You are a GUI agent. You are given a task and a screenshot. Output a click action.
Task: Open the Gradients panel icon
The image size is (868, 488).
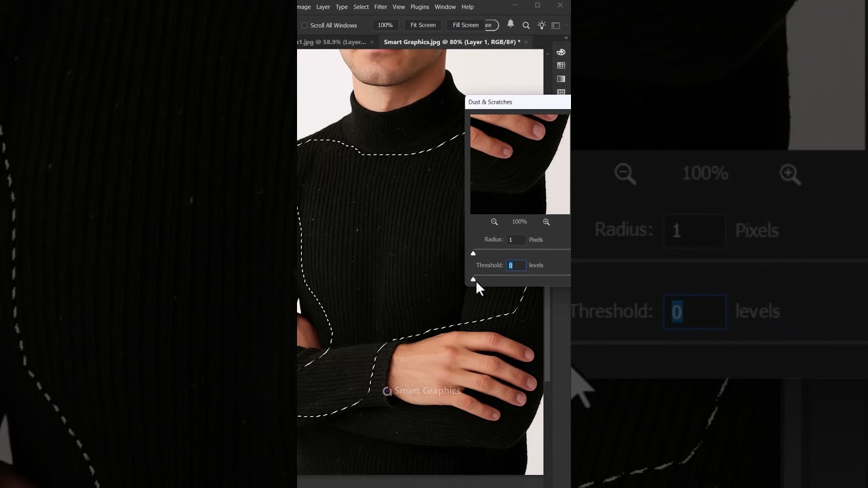pos(561,79)
